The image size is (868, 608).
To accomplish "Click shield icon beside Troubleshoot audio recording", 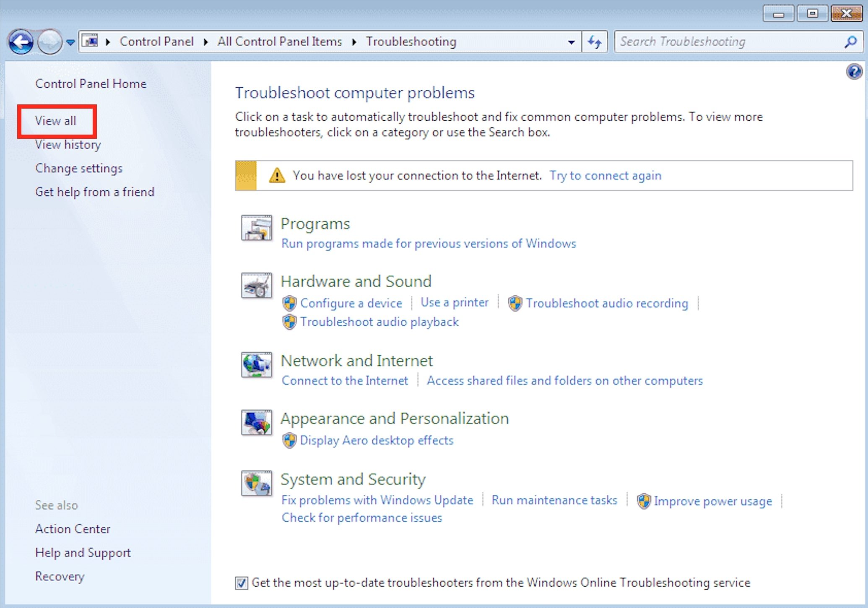I will click(515, 303).
